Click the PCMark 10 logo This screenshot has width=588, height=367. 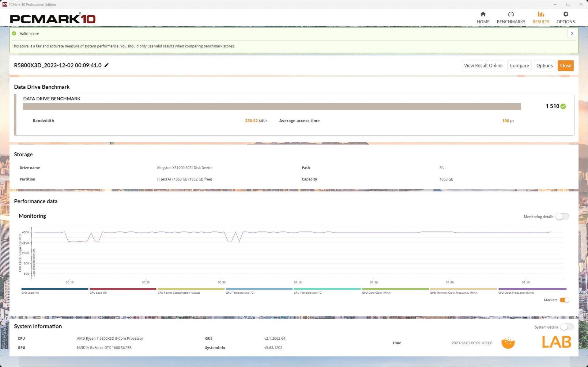click(53, 19)
